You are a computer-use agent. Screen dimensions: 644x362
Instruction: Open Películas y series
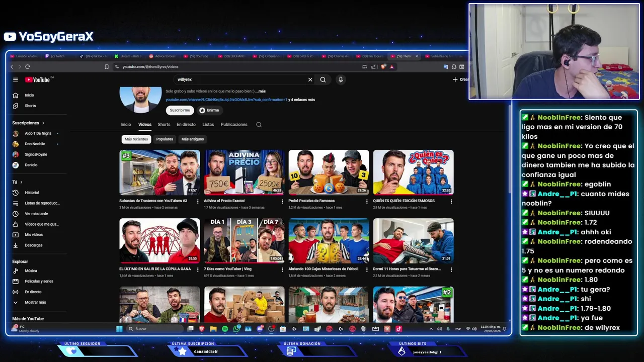38,281
